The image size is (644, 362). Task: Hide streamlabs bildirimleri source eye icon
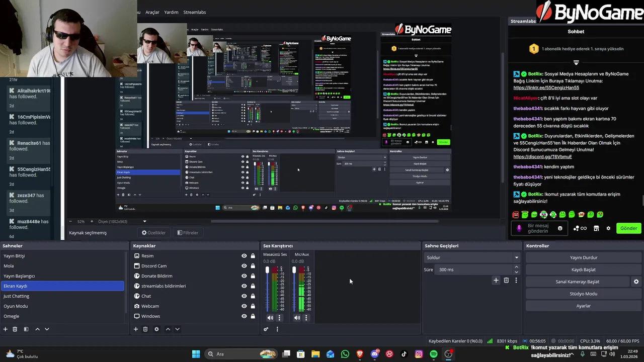[x=244, y=286]
